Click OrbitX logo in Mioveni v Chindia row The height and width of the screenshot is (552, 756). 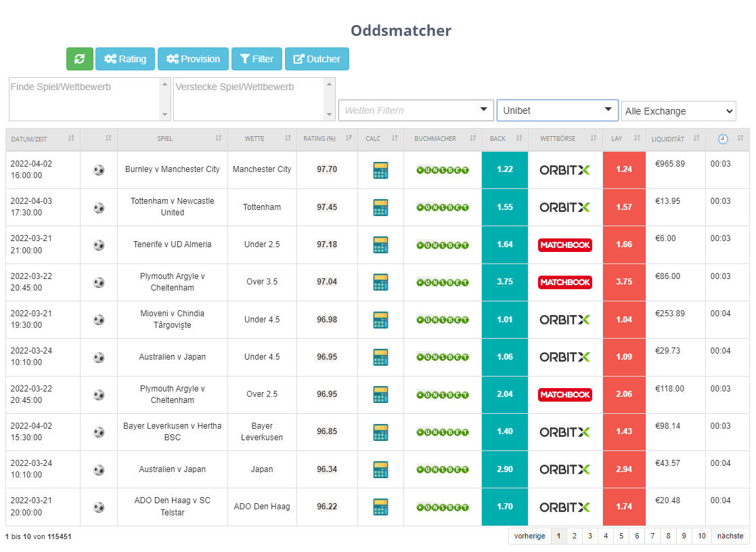(564, 320)
